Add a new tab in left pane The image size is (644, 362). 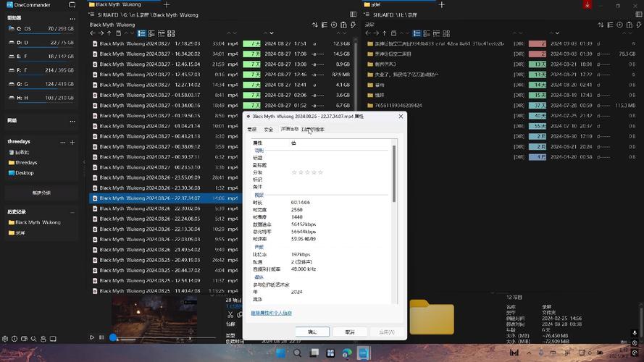click(x=167, y=4)
